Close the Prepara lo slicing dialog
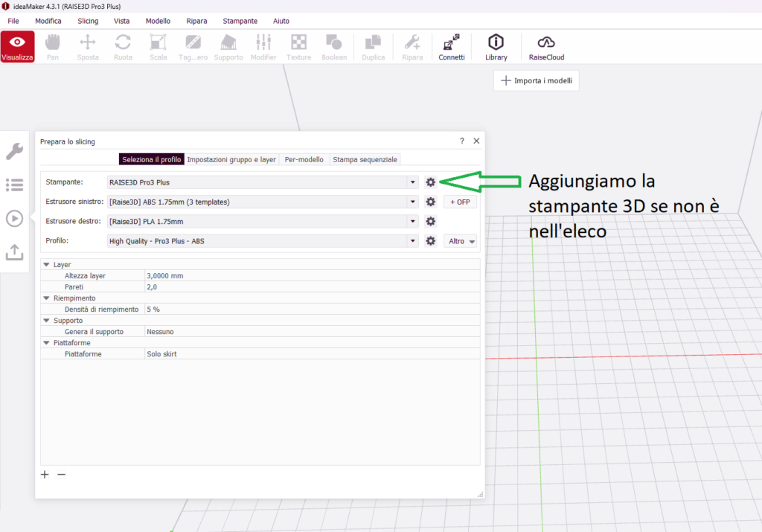 click(x=476, y=141)
